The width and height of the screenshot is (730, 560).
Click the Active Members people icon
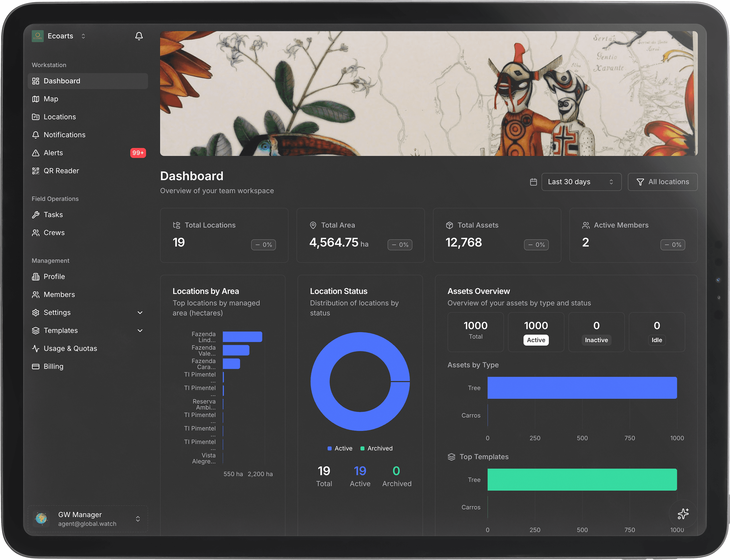pos(586,225)
